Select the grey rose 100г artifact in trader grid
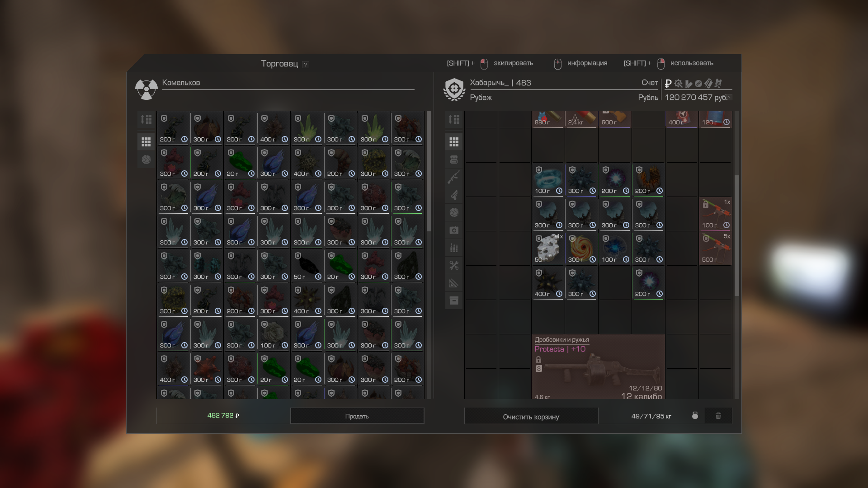Screen dimensions: 868x488 click(x=274, y=334)
